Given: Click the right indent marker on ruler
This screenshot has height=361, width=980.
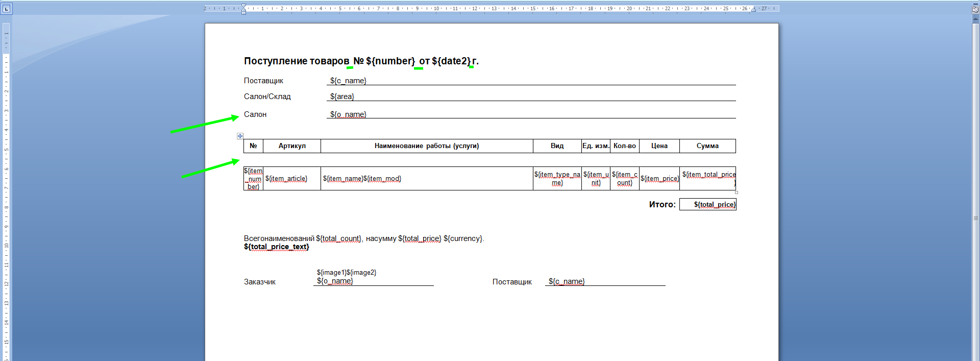Looking at the screenshot, I should tap(753, 10).
